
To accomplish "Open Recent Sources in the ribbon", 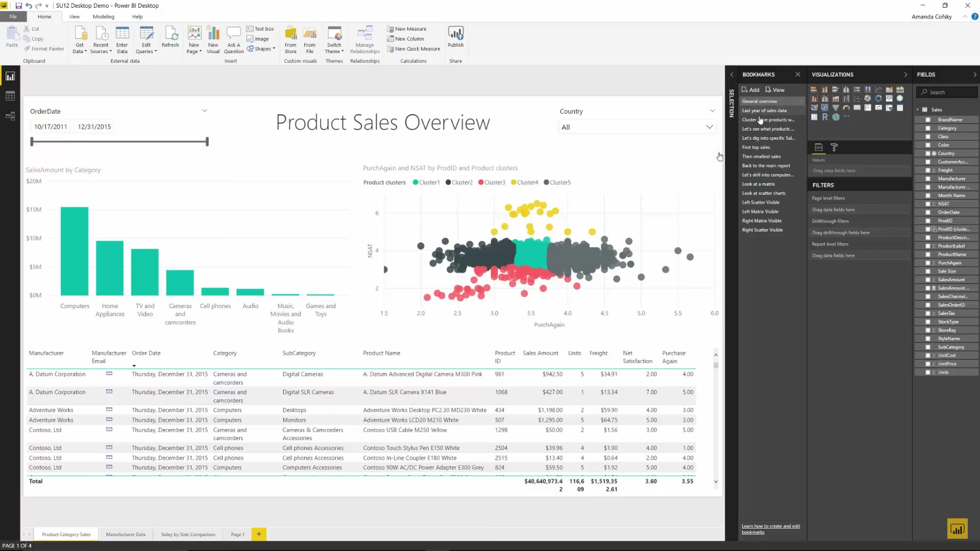I will [x=101, y=40].
